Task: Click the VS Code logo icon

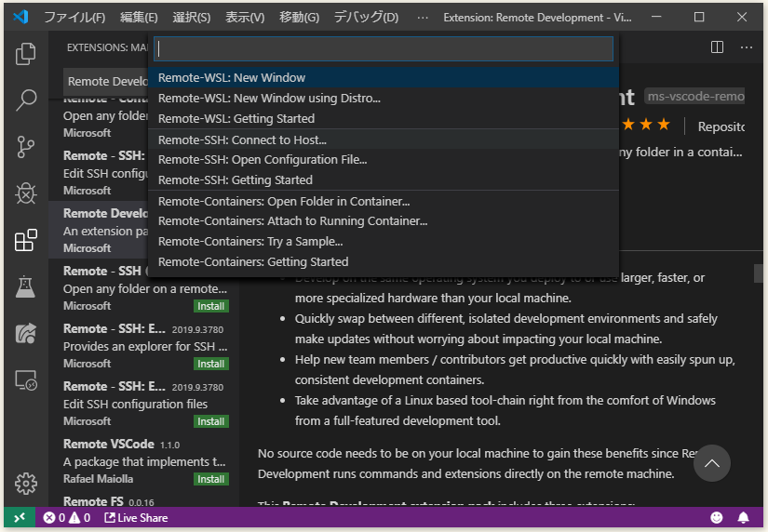Action: 20,17
